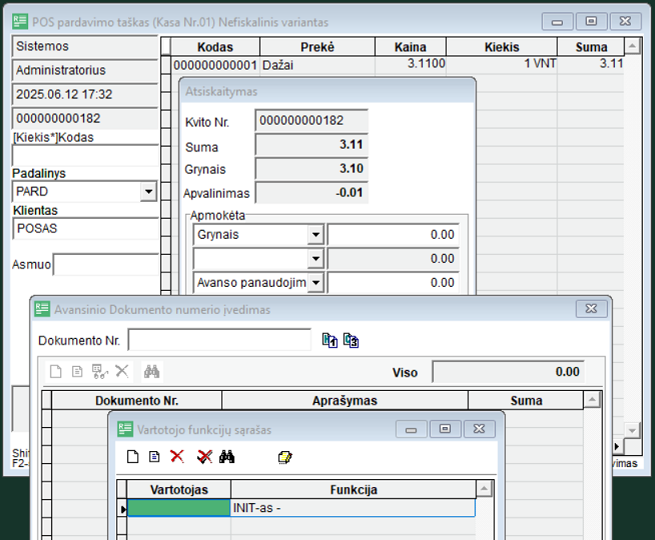Click the red X delete icon in function list
Image resolution: width=655 pixels, height=540 pixels.
click(177, 456)
